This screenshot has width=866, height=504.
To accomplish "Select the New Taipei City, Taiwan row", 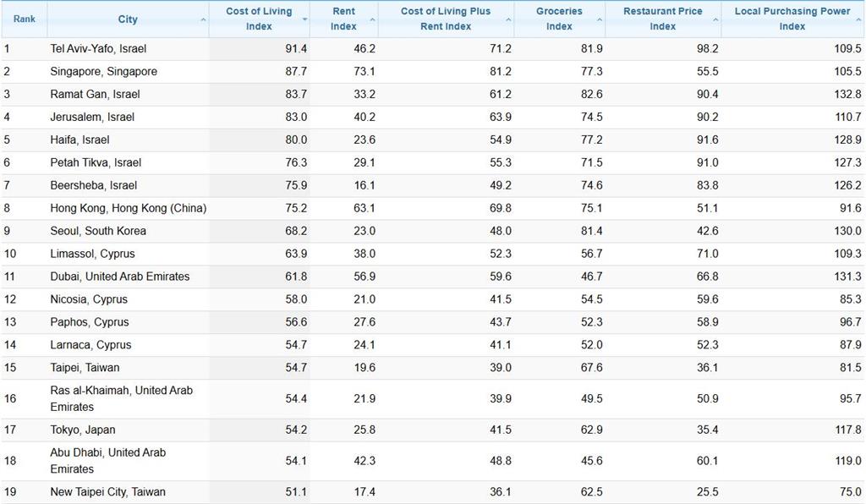I will pos(107,492).
